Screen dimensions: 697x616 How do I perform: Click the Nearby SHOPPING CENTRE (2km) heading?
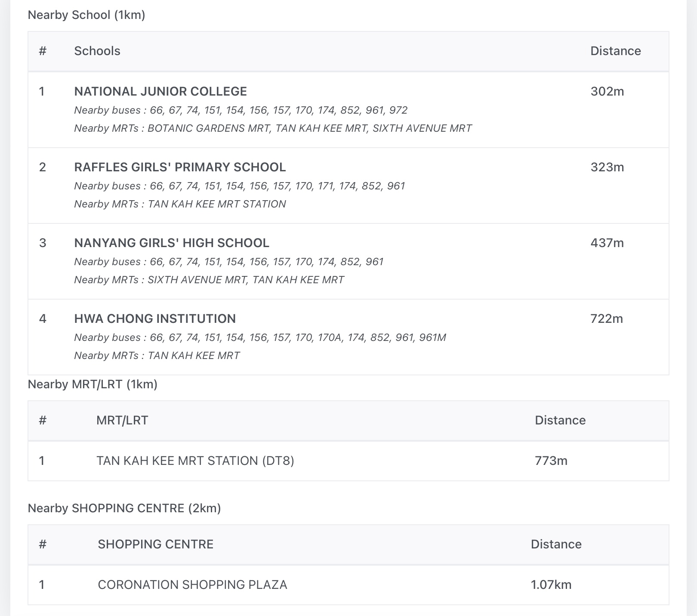(x=124, y=508)
